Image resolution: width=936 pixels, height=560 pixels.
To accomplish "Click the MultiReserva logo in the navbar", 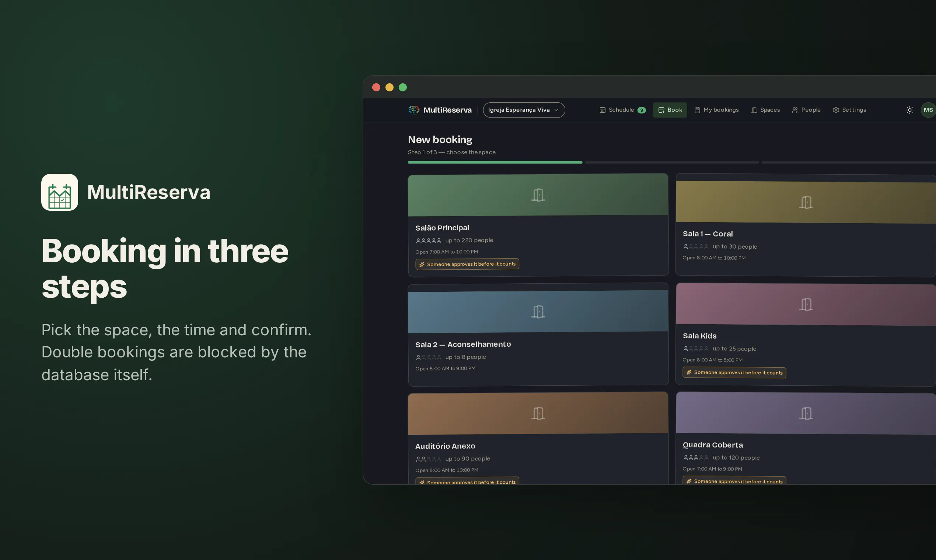I will click(440, 110).
